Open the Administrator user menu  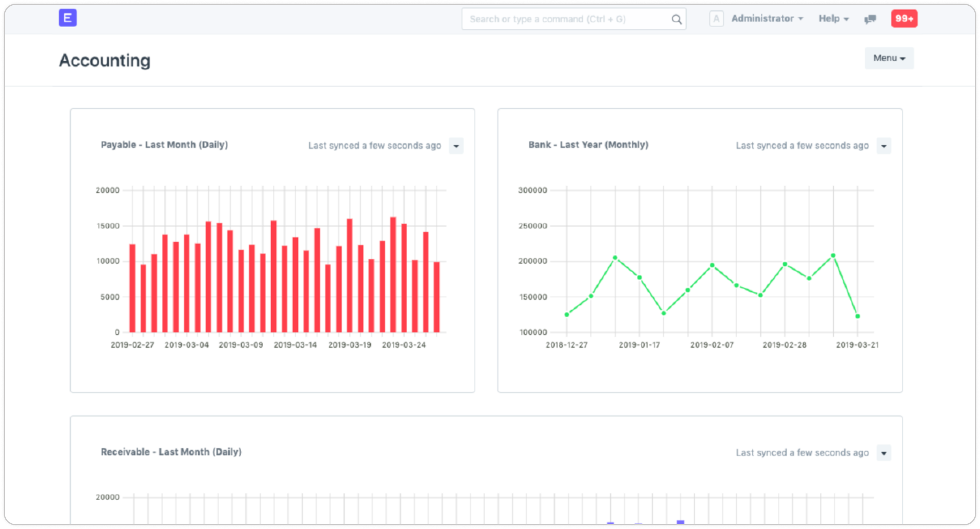pyautogui.click(x=767, y=19)
